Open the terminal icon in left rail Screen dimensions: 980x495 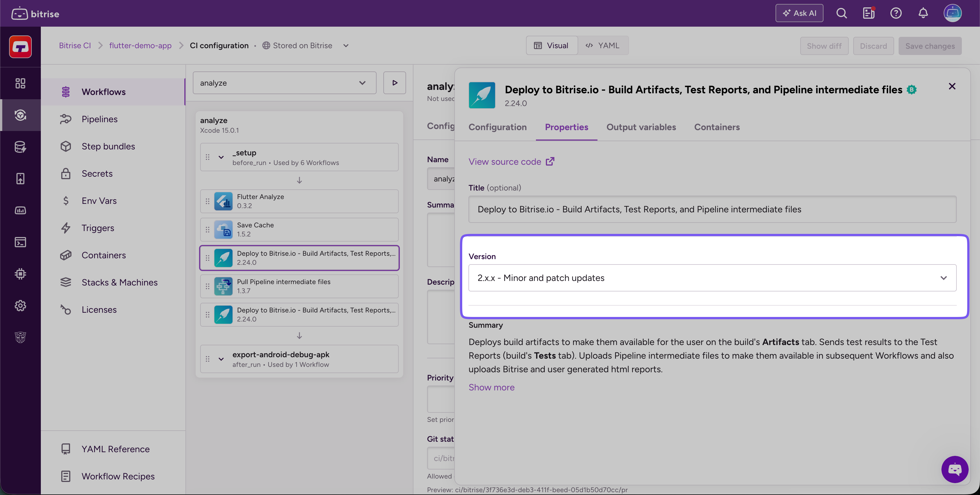pyautogui.click(x=20, y=242)
